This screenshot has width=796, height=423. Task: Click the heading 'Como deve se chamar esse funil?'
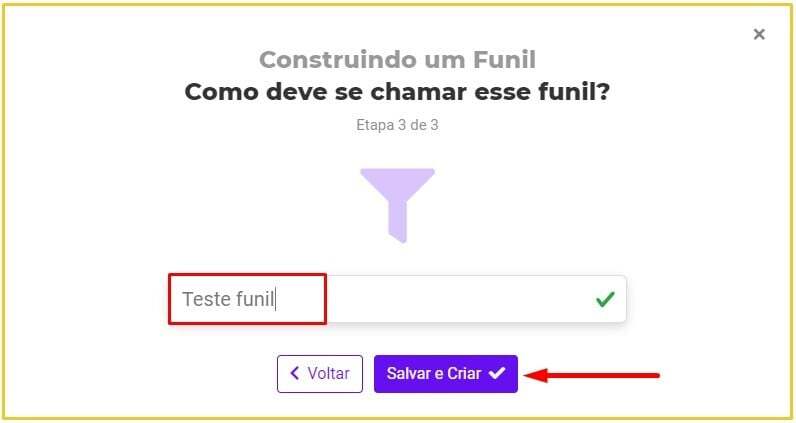(397, 92)
